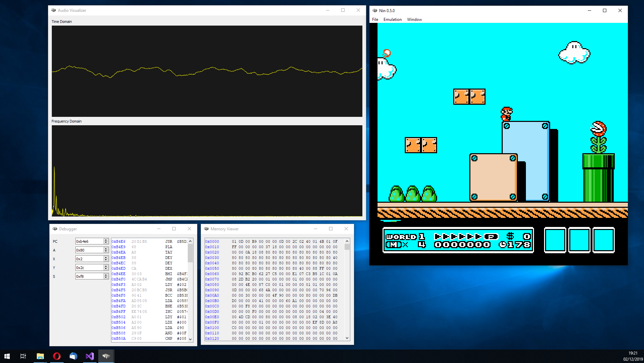Image resolution: width=644 pixels, height=363 pixels.
Task: Open the File menu in Nin
Action: point(375,20)
